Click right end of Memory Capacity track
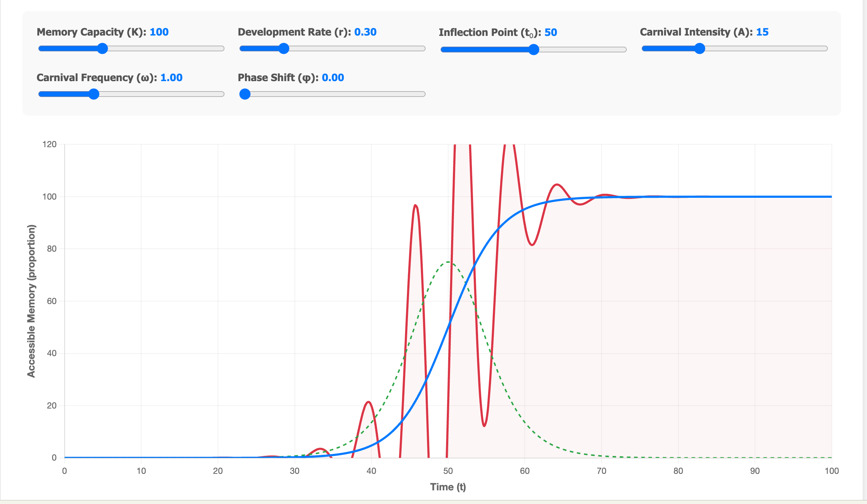Screen dimensions: 867x504 (222, 48)
